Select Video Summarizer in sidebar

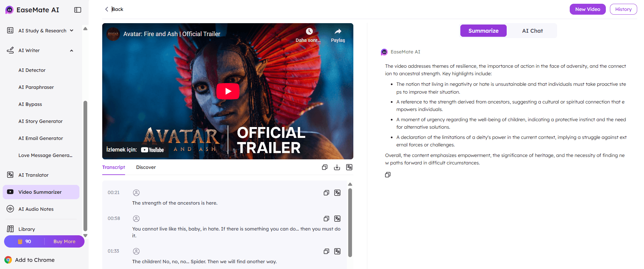tap(41, 192)
